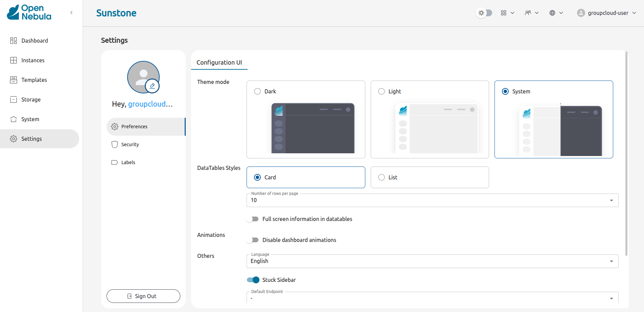This screenshot has height=312, width=644.
Task: Click the pencil icon to edit avatar
Action: pyautogui.click(x=152, y=86)
